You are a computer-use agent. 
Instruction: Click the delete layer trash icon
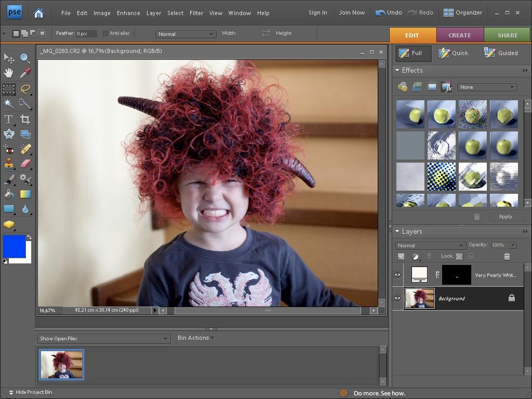click(507, 256)
